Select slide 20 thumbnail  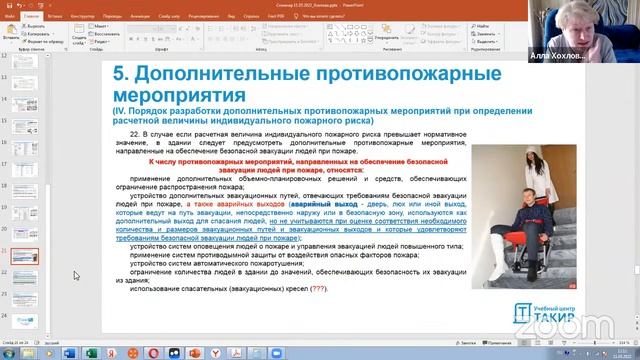click(x=25, y=235)
